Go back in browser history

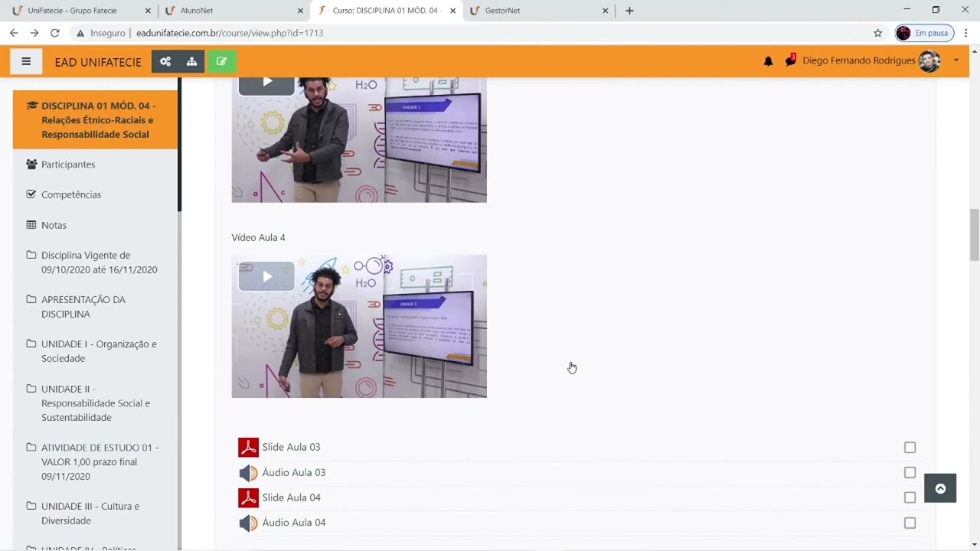14,33
